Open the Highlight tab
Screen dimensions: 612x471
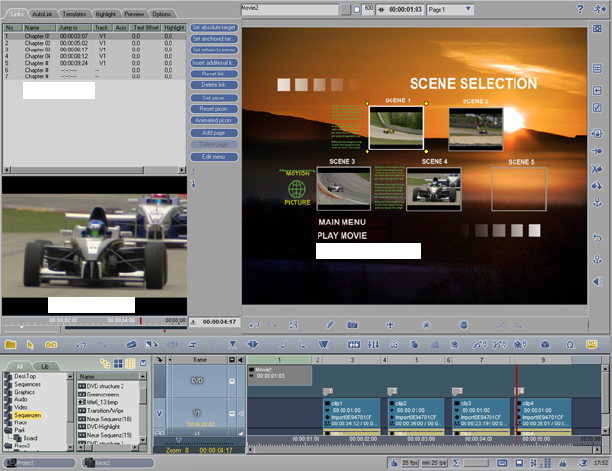[x=108, y=14]
